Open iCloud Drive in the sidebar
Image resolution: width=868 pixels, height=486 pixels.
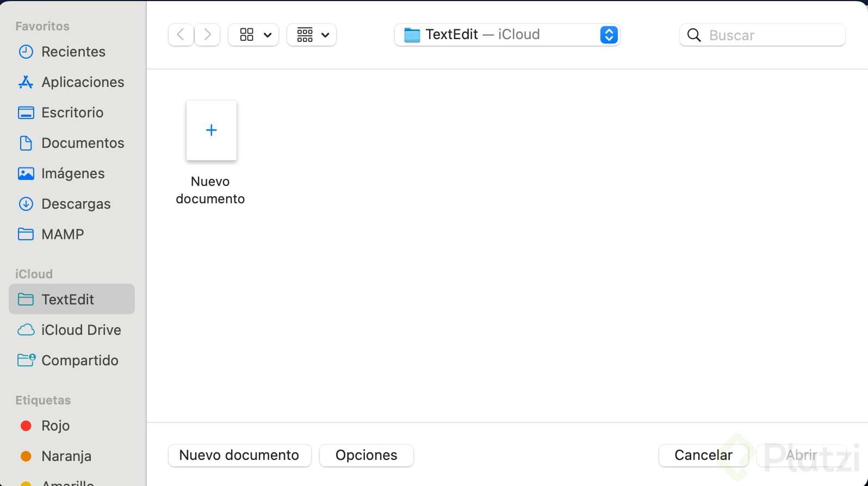pos(72,330)
